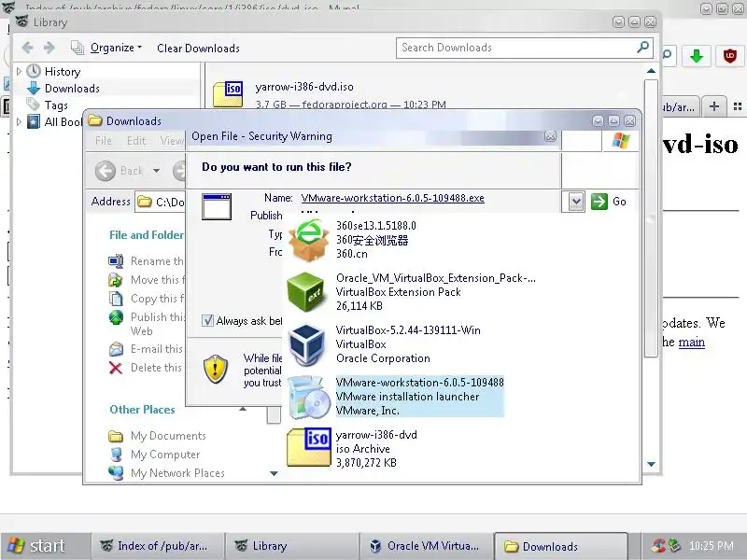This screenshot has height=560, width=747.
Task: Click the red X Delete this file icon
Action: (115, 368)
